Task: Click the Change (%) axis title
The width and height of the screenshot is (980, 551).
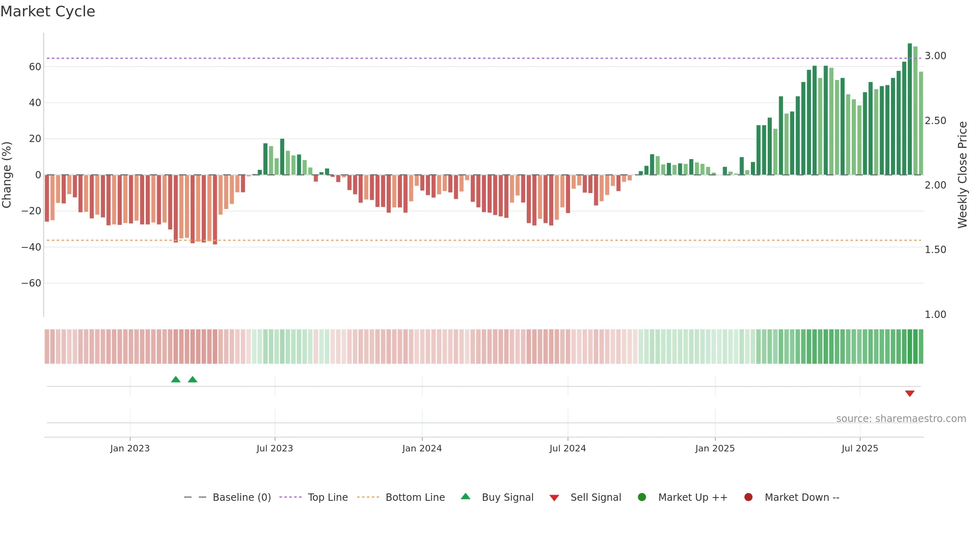Action: tap(7, 175)
